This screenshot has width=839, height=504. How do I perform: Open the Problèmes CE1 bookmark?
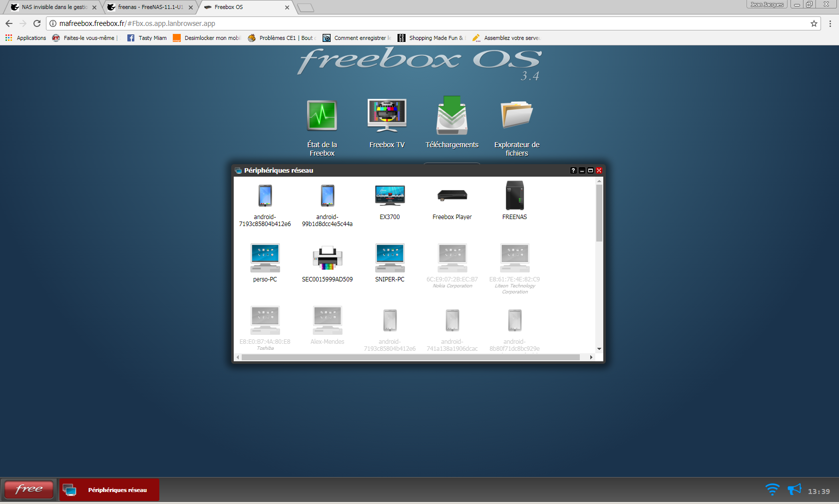pos(282,38)
